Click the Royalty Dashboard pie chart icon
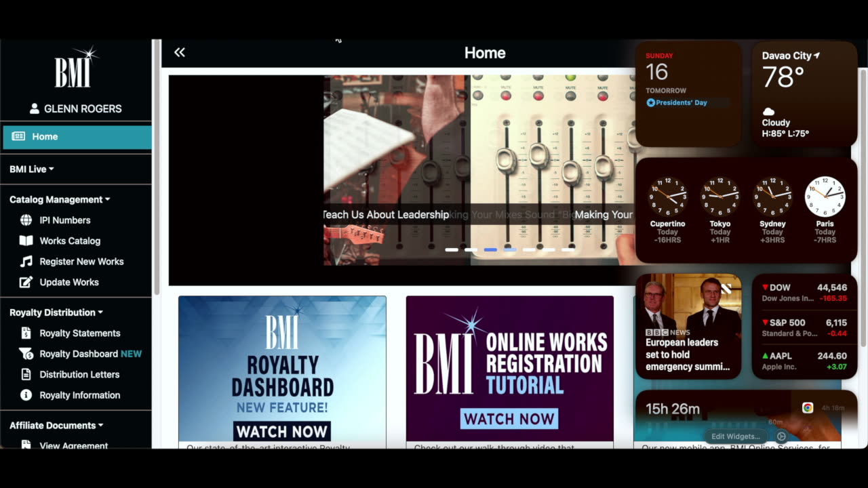This screenshot has height=488, width=868. point(26,354)
